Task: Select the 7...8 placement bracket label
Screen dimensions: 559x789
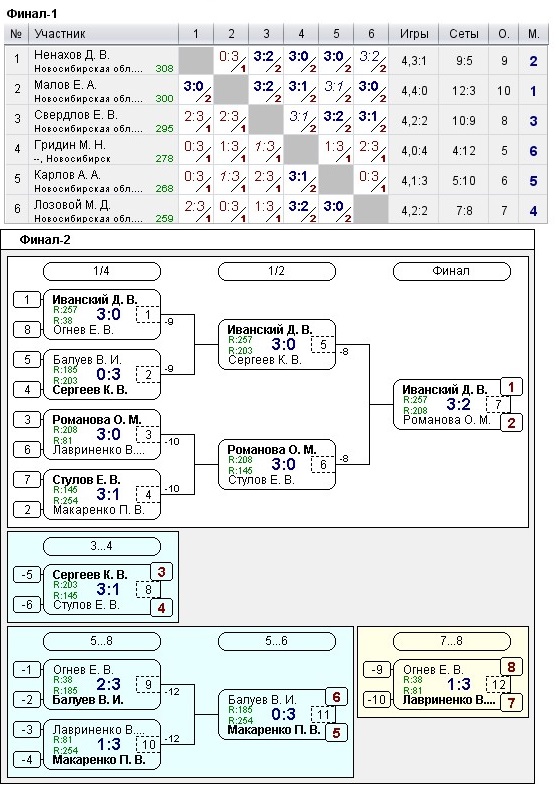Action: pyautogui.click(x=451, y=641)
